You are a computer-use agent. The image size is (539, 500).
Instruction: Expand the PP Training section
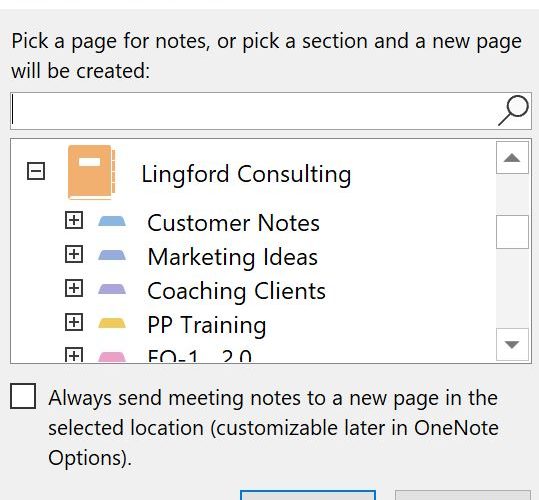pos(74,322)
